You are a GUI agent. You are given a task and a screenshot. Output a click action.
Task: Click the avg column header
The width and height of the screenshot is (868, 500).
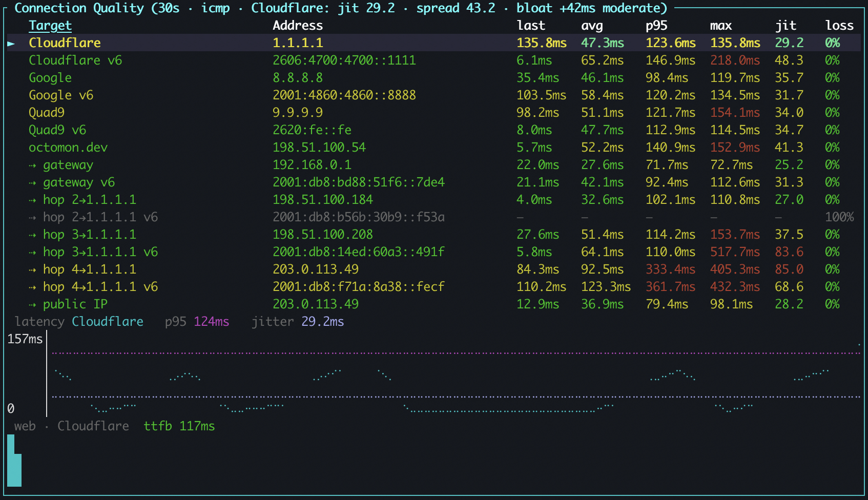click(x=592, y=26)
